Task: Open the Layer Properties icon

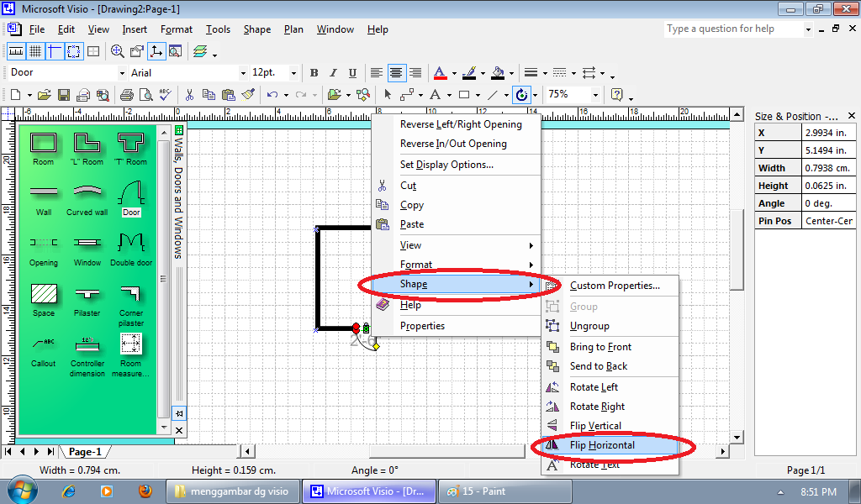Action: (200, 51)
